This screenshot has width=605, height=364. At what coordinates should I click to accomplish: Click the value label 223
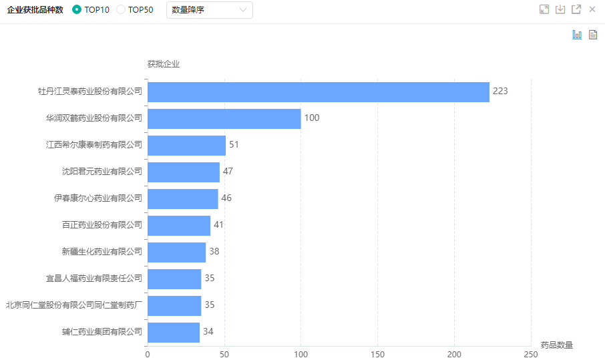[x=500, y=91]
